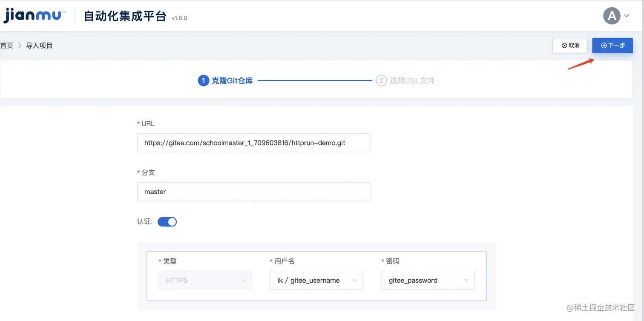Cancel the import with 取消 button
644x321 pixels.
click(x=570, y=46)
